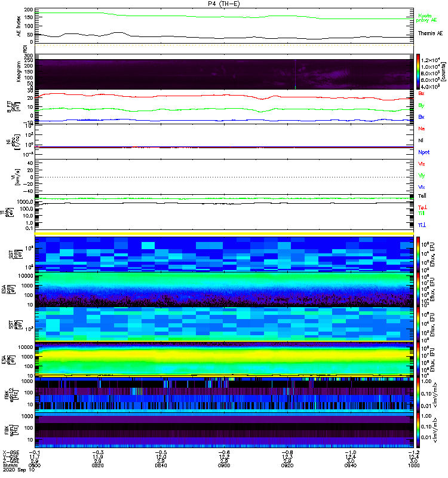Viewport: 448px width, 478px height.
Task: Click the Keogram axis label
Action: 19,72
